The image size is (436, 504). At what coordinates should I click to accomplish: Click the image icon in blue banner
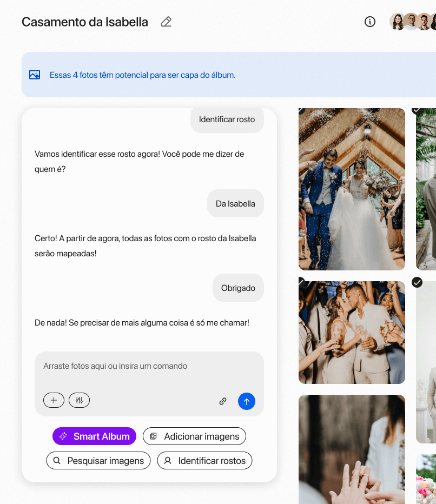[x=35, y=75]
